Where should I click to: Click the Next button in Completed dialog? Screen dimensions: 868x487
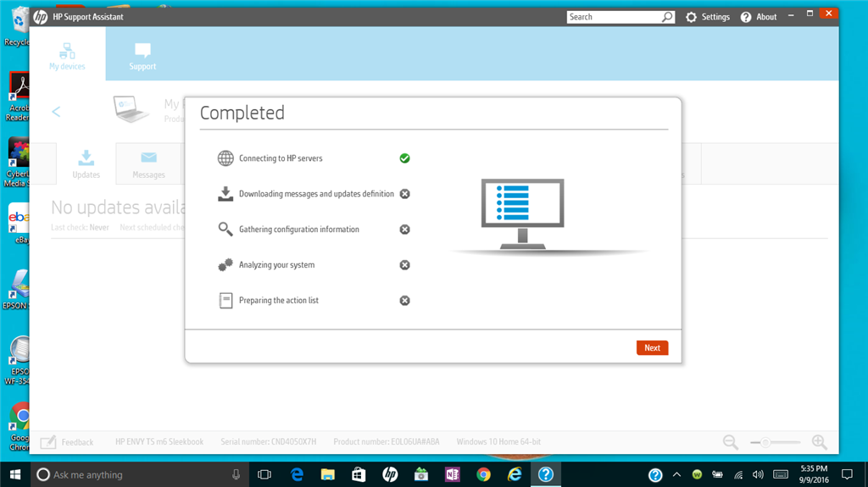pyautogui.click(x=652, y=347)
